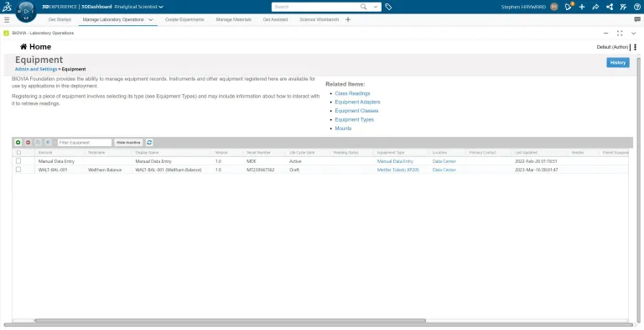Viewport: 644px width, 330px height.
Task: Open the notifications icon
Action: pos(569,7)
